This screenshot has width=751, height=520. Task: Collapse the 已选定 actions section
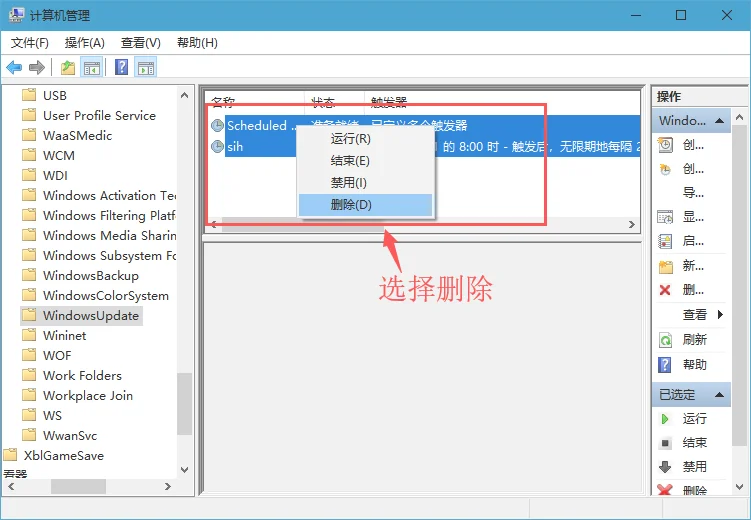(719, 395)
